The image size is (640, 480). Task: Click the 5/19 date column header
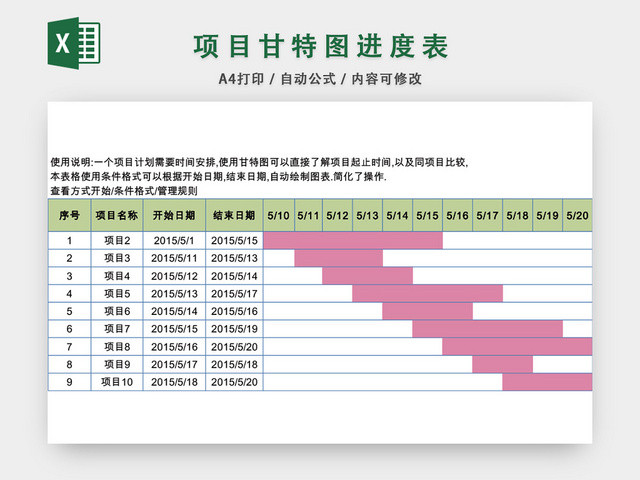(547, 215)
